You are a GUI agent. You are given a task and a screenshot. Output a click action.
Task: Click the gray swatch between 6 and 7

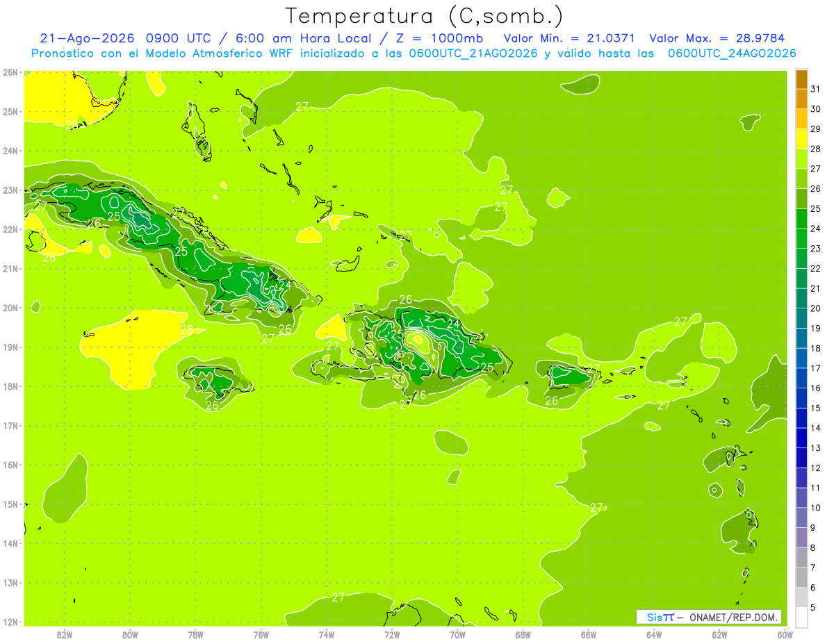(801, 577)
